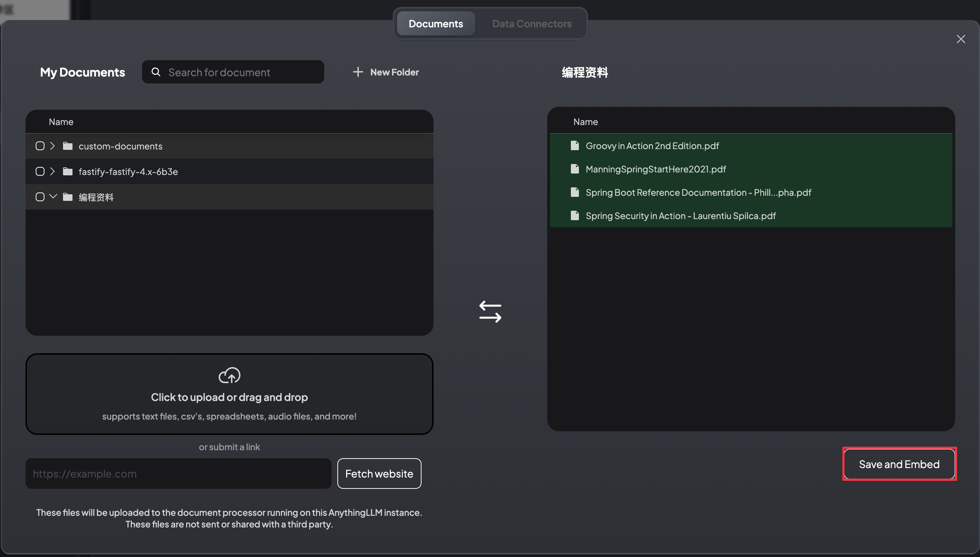Click the Fetch website button

379,474
